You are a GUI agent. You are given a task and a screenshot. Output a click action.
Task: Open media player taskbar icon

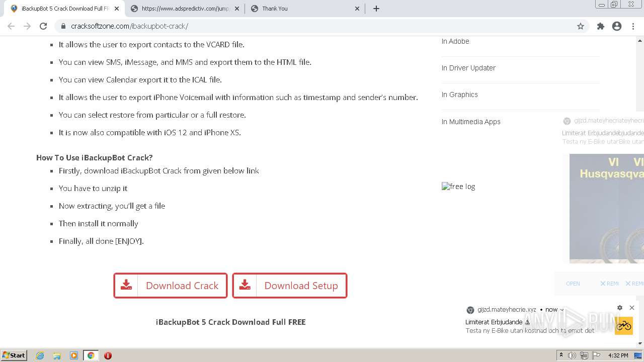[x=74, y=355]
